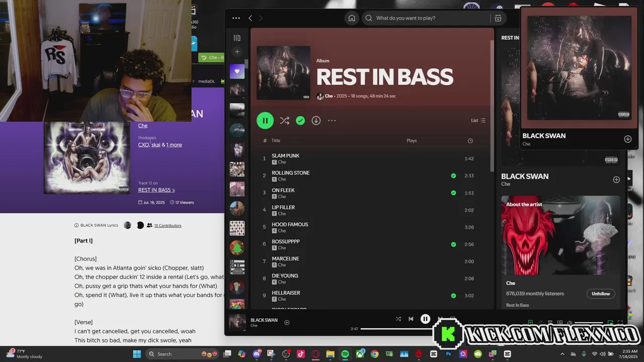
Task: Open TikTok from the taskbar
Action: coord(301,354)
